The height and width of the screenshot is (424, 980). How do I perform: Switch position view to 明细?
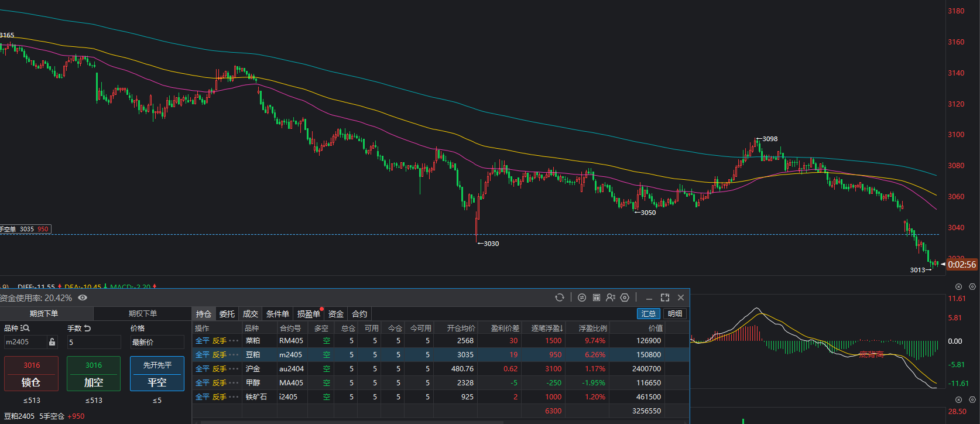pyautogui.click(x=675, y=313)
